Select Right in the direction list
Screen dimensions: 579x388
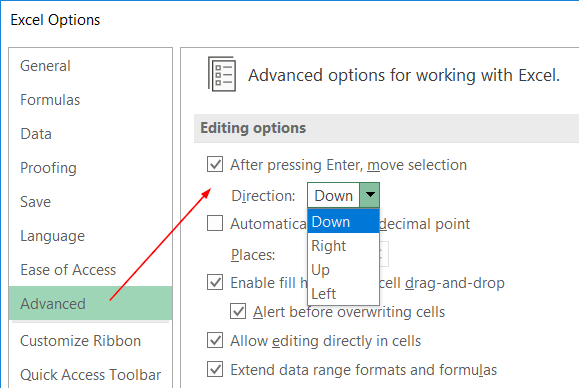pyautogui.click(x=343, y=246)
